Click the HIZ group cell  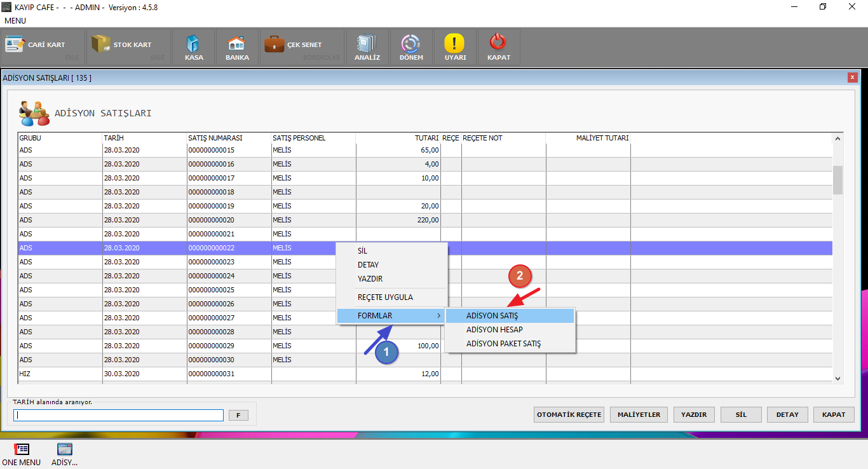pyautogui.click(x=60, y=374)
